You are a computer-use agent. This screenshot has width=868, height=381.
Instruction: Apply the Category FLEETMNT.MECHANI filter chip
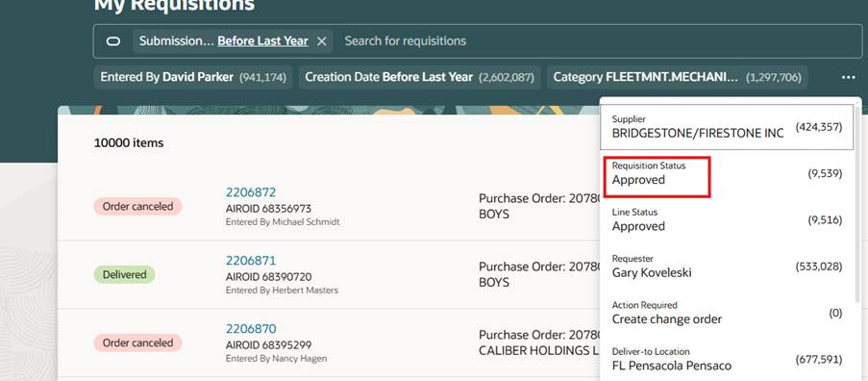(x=677, y=78)
